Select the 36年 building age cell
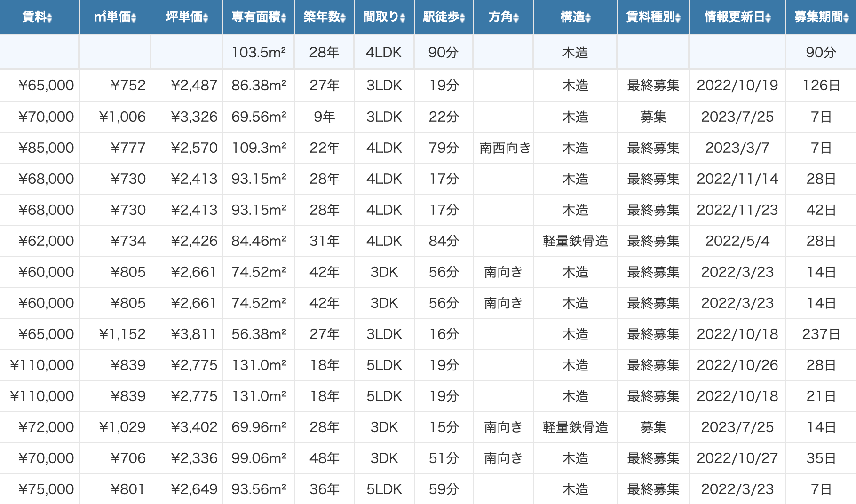 [325, 489]
